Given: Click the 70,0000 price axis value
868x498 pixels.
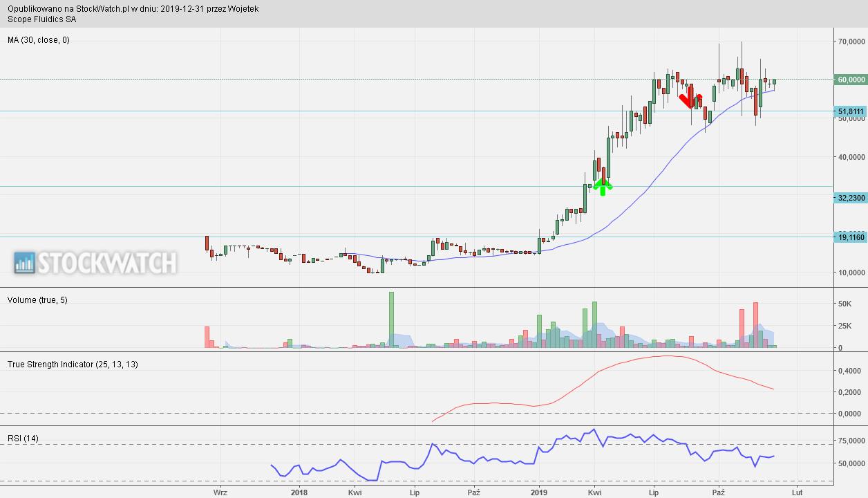Looking at the screenshot, I should pyautogui.click(x=851, y=41).
